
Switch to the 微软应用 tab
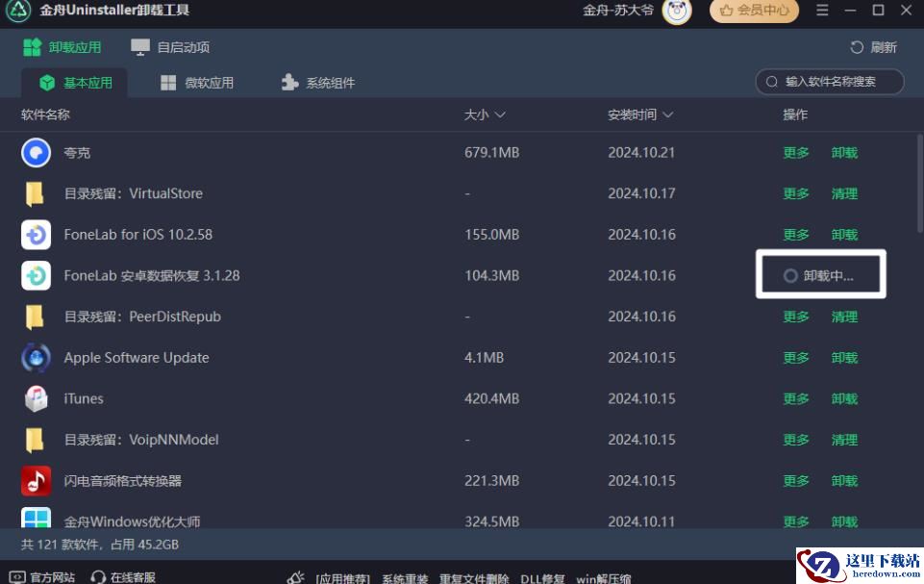(196, 83)
